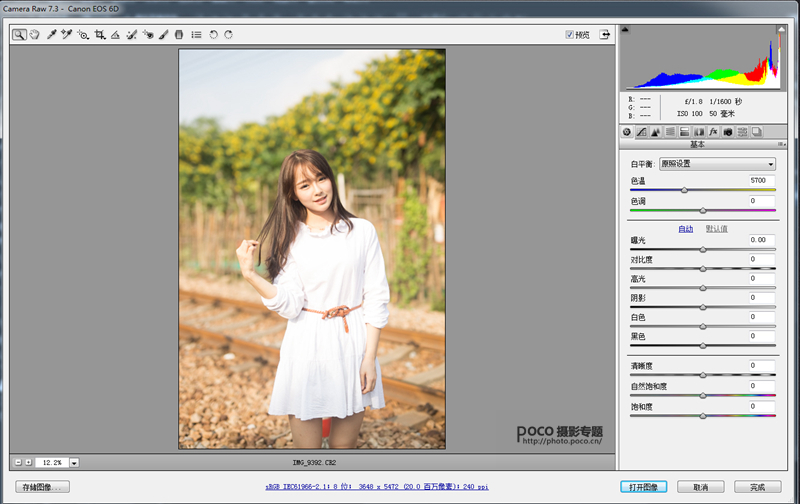Click the 打开图像 open image button
This screenshot has height=504, width=800.
pos(644,487)
